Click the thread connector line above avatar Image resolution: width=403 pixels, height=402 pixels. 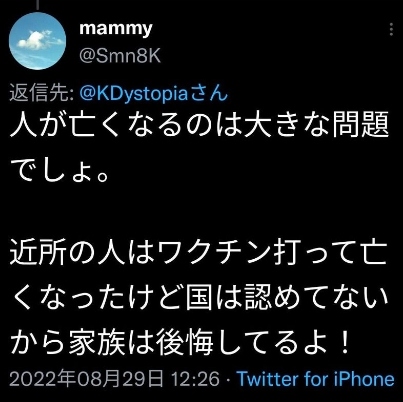[x=37, y=5]
